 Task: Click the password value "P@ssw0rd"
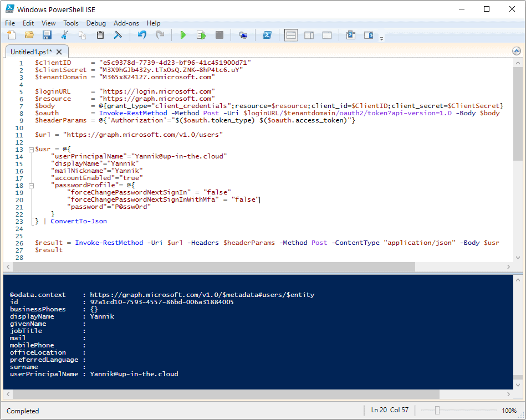131,207
